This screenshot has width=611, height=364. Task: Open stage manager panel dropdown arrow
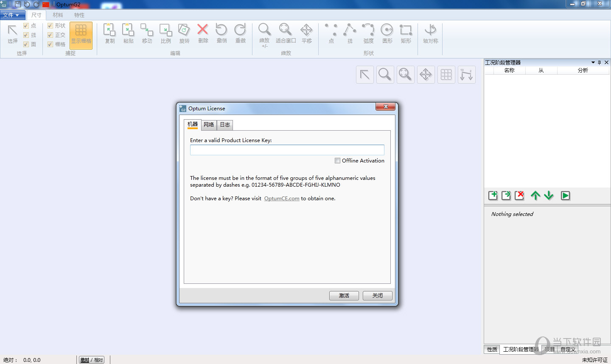pos(593,62)
